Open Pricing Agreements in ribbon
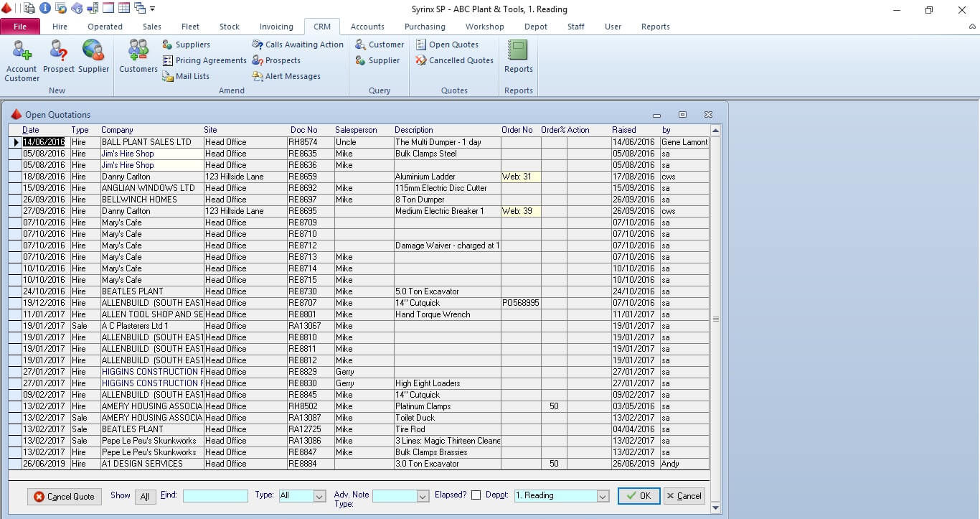The image size is (980, 519). coord(204,60)
